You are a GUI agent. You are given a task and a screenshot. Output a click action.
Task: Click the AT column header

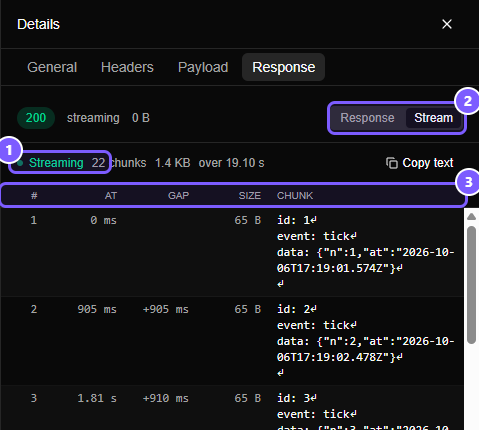111,195
